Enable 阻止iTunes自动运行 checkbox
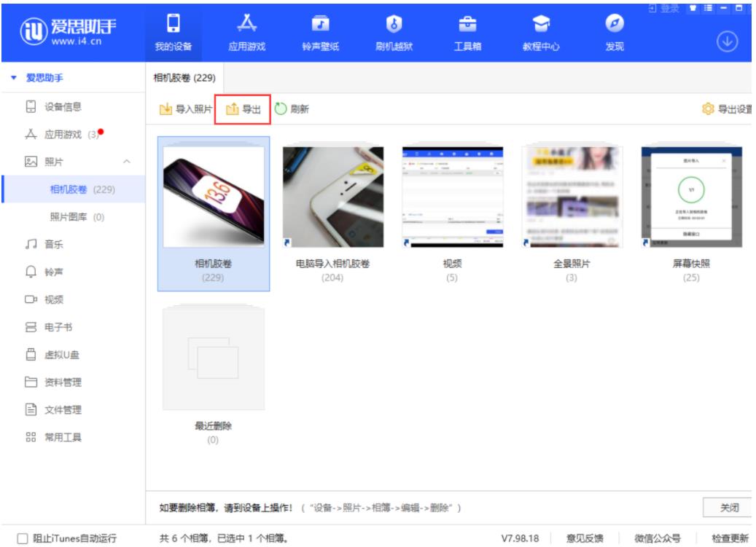 click(23, 539)
